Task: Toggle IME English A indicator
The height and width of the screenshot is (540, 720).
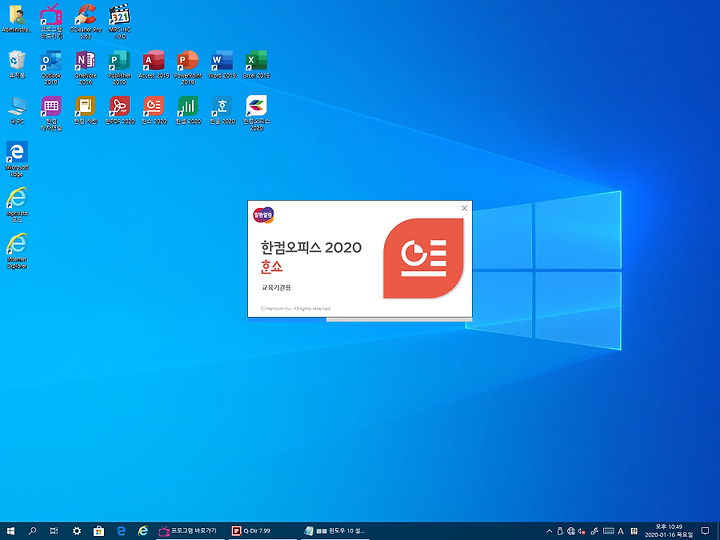Action: 621,531
